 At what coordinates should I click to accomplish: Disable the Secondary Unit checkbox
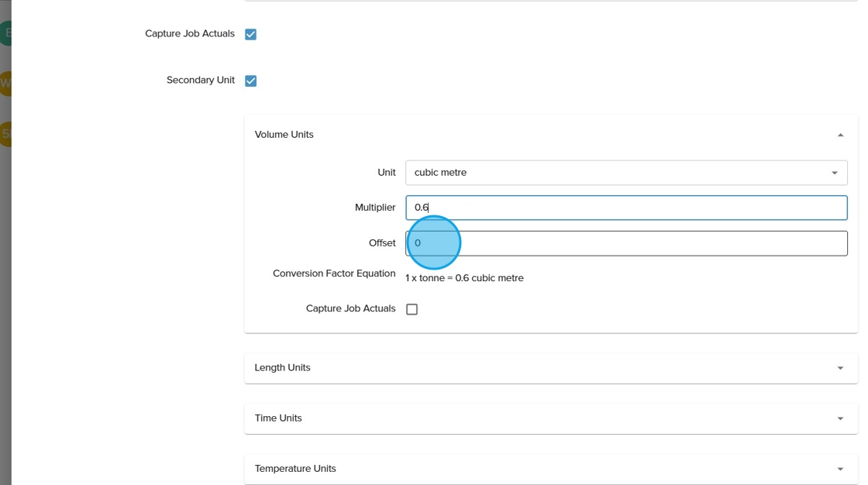coord(250,81)
